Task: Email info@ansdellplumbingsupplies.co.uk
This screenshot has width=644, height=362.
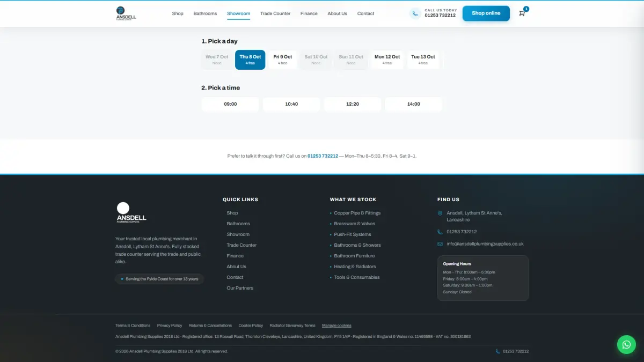Action: pyautogui.click(x=485, y=243)
